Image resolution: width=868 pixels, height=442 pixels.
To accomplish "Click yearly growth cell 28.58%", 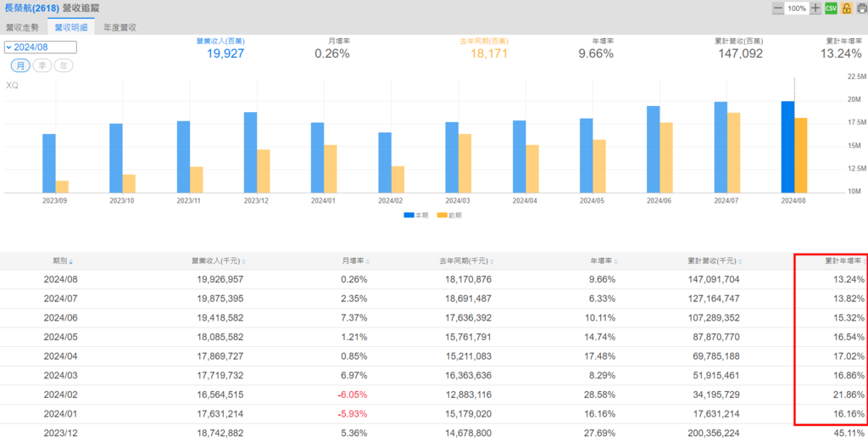I will tap(599, 394).
